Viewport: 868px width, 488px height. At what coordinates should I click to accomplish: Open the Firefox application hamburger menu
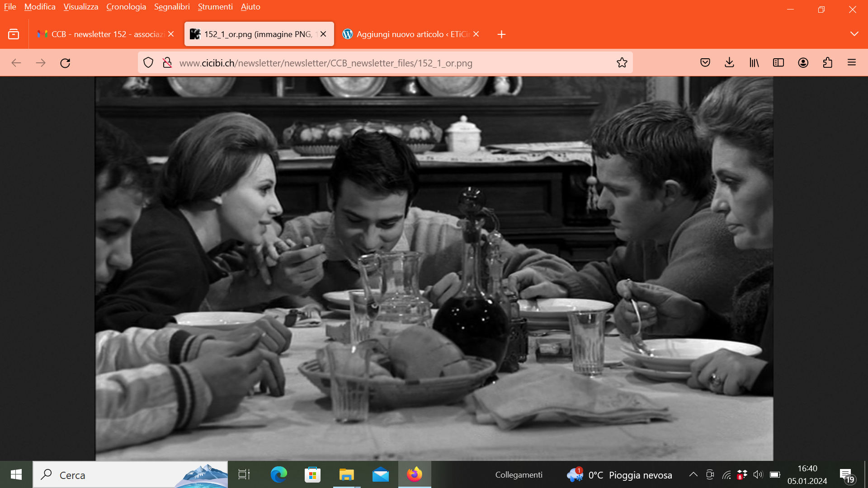[852, 63]
